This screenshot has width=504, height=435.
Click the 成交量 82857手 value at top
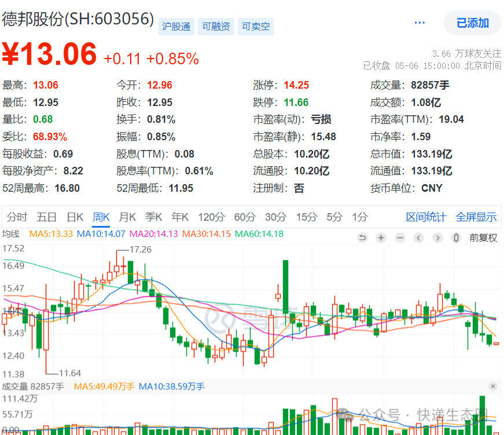click(430, 85)
